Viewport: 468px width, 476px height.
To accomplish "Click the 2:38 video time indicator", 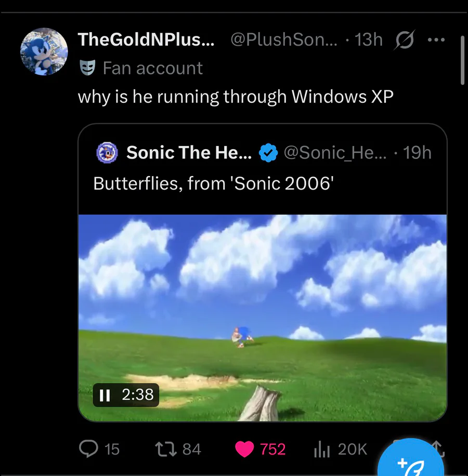I will [138, 395].
